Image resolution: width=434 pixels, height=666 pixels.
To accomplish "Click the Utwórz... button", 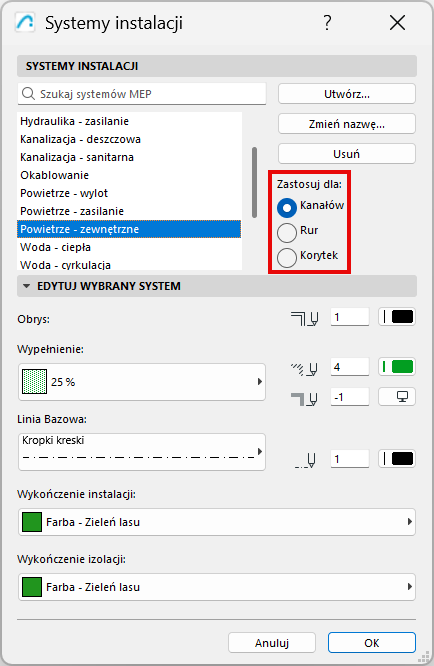I will [347, 94].
